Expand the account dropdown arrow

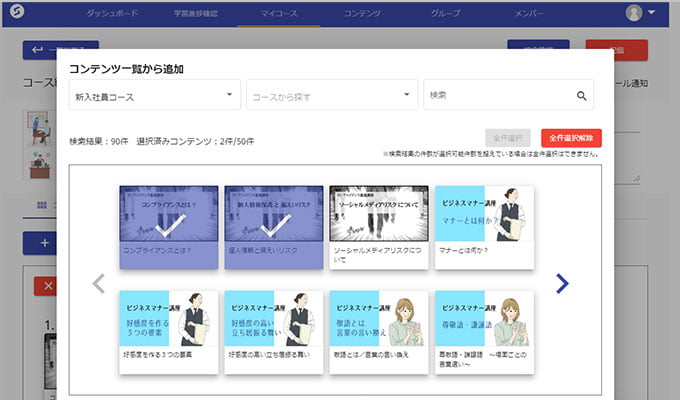tap(651, 13)
